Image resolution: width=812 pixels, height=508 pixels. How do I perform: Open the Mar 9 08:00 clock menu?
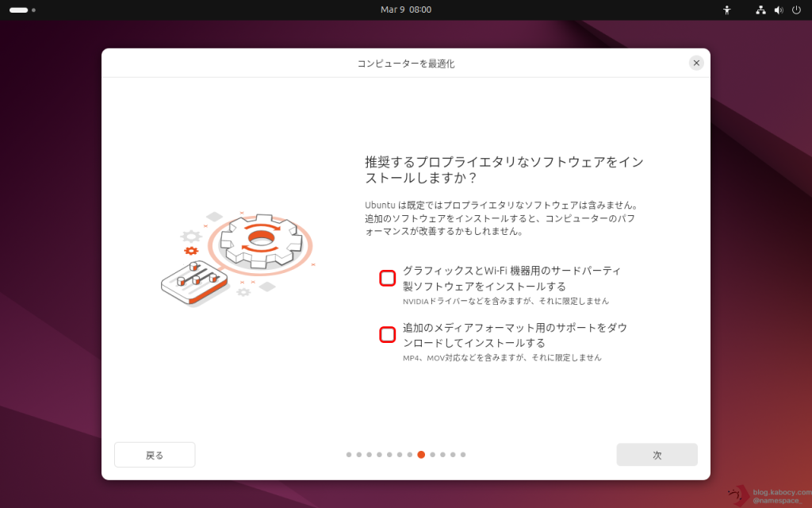tap(406, 10)
